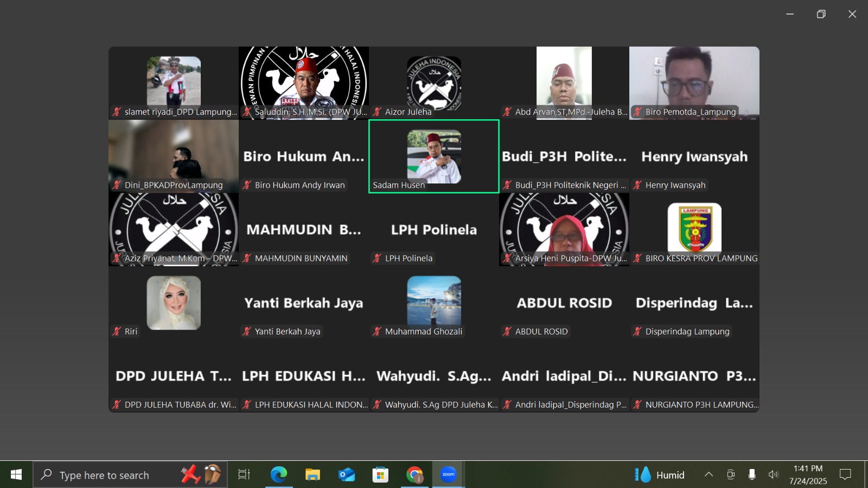The height and width of the screenshot is (488, 868).
Task: Click the BIRO KESRA PROV LAMPUNG tile
Action: pyautogui.click(x=694, y=229)
